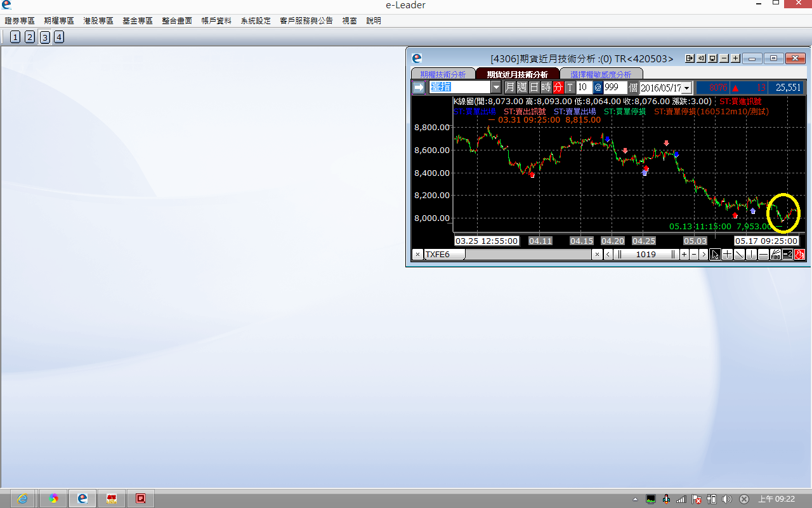Select the arrow pointer cursor tool
This screenshot has width=812, height=508.
coord(715,255)
